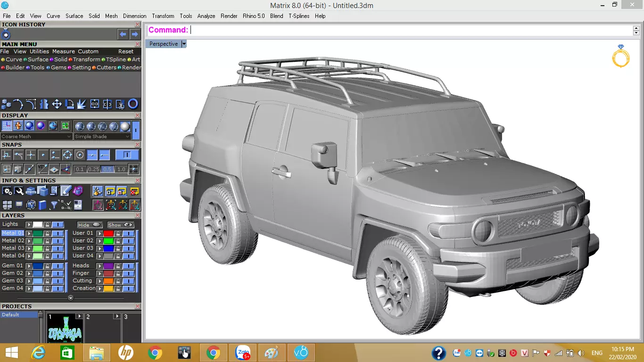Click the three cubes group tool icon

point(6,104)
